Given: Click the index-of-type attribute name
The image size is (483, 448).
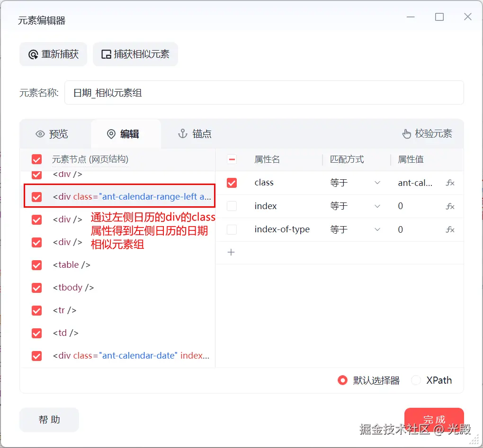Looking at the screenshot, I should point(282,229).
